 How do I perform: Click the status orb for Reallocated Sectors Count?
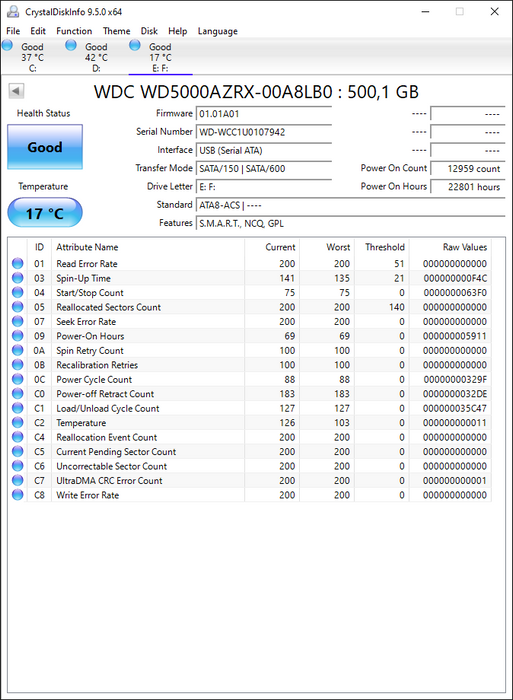(18, 307)
